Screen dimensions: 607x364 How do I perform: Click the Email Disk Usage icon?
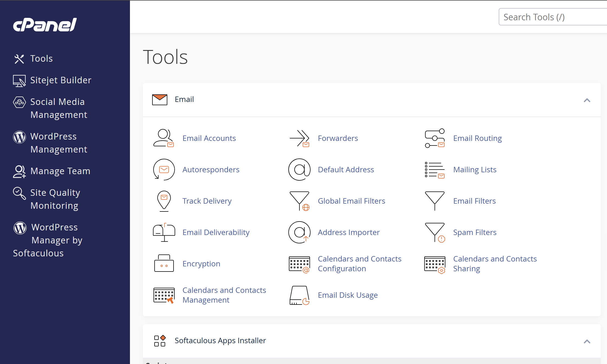(299, 295)
